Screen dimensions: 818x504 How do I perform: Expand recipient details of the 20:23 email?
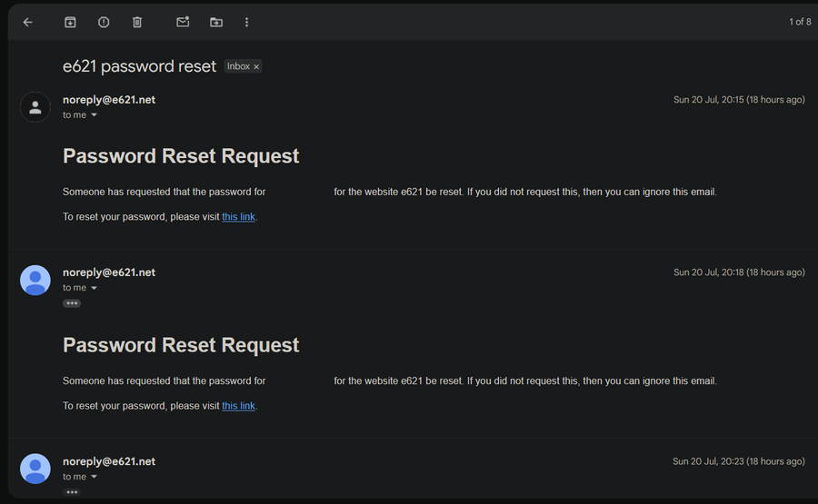pyautogui.click(x=94, y=477)
